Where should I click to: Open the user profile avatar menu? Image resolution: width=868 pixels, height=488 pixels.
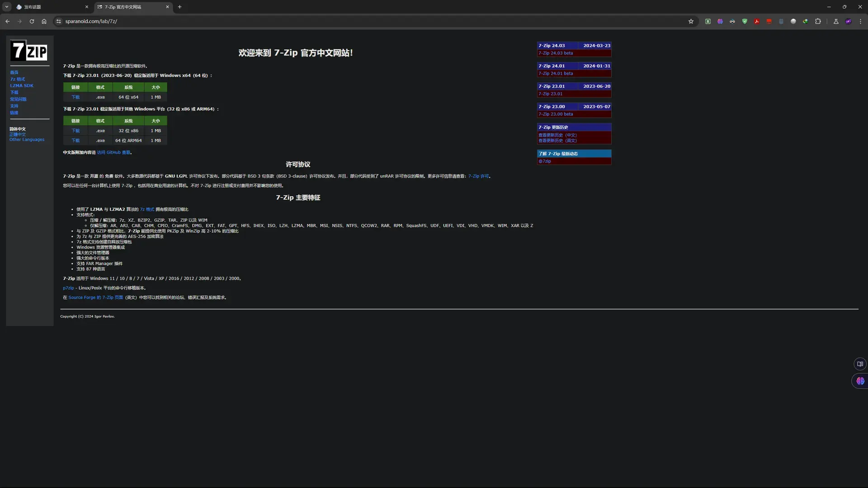point(849,21)
